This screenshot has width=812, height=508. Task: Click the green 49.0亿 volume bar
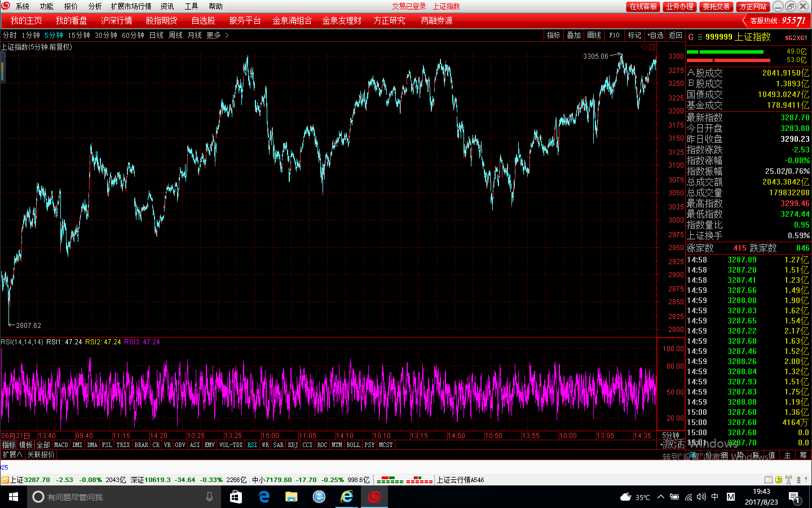[725, 51]
